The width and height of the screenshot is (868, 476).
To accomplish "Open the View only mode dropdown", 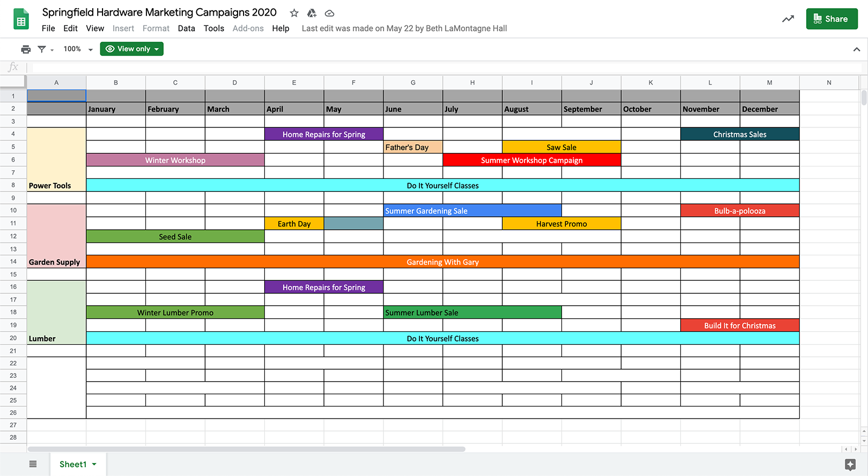I will tap(132, 49).
